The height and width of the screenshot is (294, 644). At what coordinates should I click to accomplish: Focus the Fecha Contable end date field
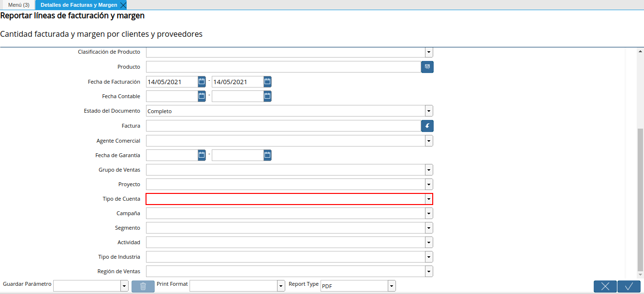tap(237, 96)
